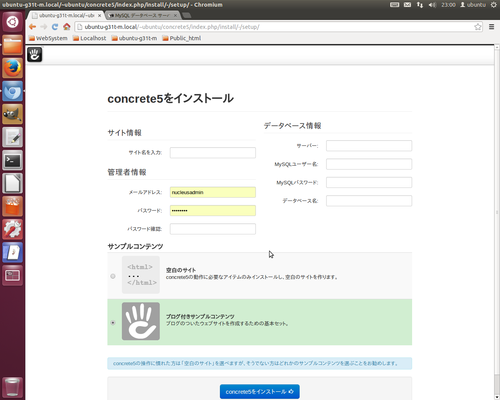Click the browser forward arrow
The image size is (500, 400).
[44, 27]
